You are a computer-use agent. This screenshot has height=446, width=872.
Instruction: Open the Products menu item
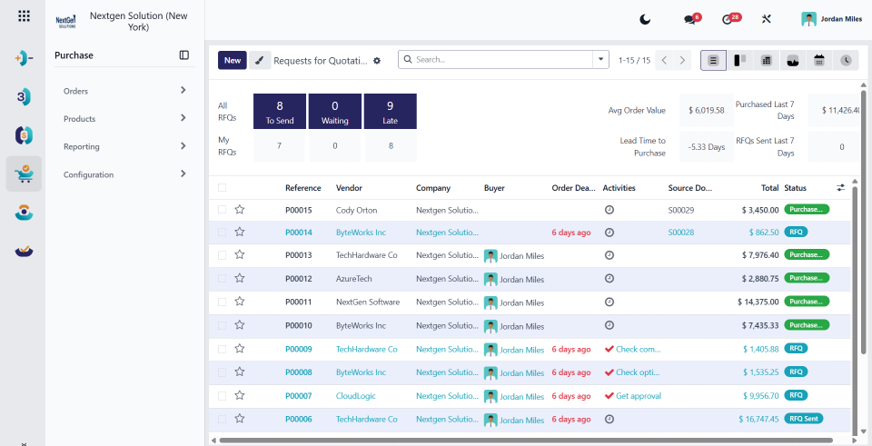tap(125, 118)
